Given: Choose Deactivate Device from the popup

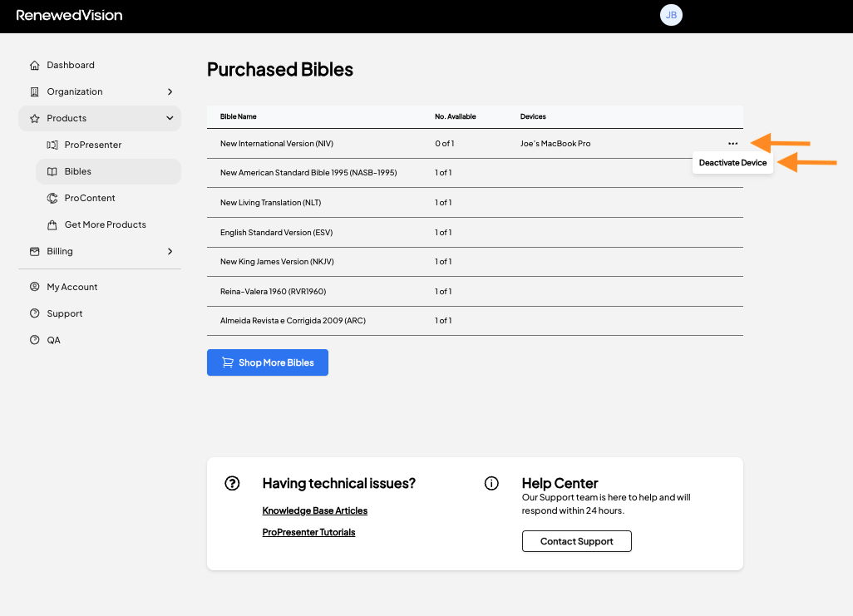Looking at the screenshot, I should click(x=732, y=163).
